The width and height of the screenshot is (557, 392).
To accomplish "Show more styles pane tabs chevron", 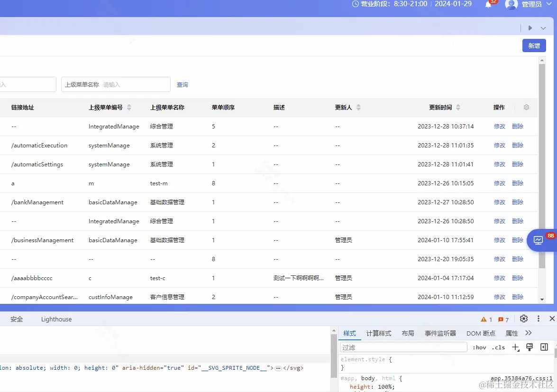I will 529,333.
